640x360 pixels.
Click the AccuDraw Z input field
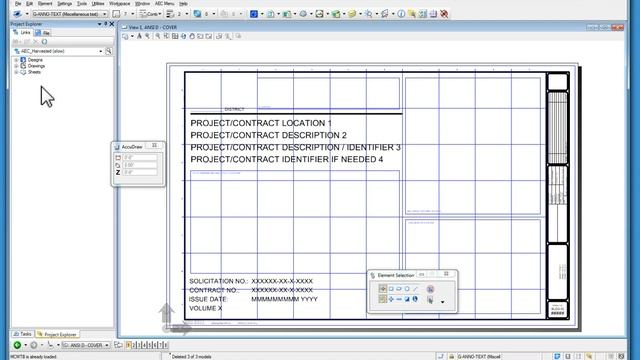[x=140, y=173]
